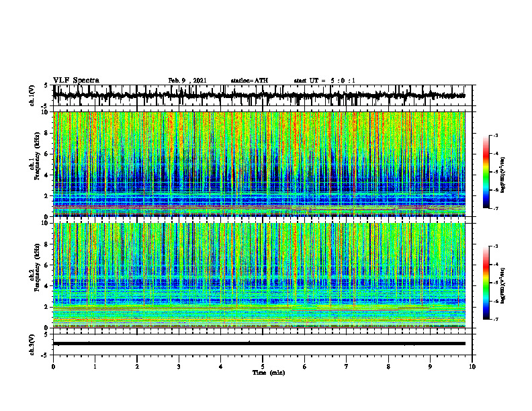The height and width of the screenshot is (411, 532).
Task: Click time axis tick label 3
Action: [x=179, y=367]
